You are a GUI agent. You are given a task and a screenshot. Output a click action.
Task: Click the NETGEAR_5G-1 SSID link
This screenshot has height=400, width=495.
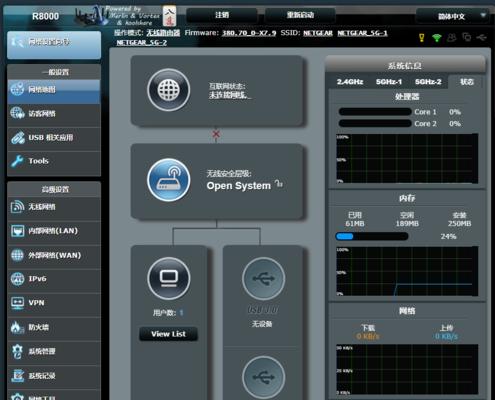coord(362,33)
